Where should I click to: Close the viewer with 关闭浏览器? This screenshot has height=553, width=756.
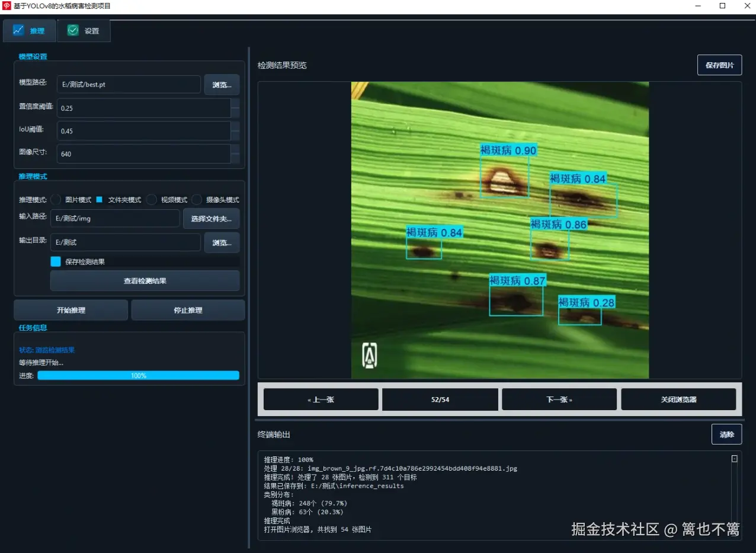pyautogui.click(x=679, y=399)
